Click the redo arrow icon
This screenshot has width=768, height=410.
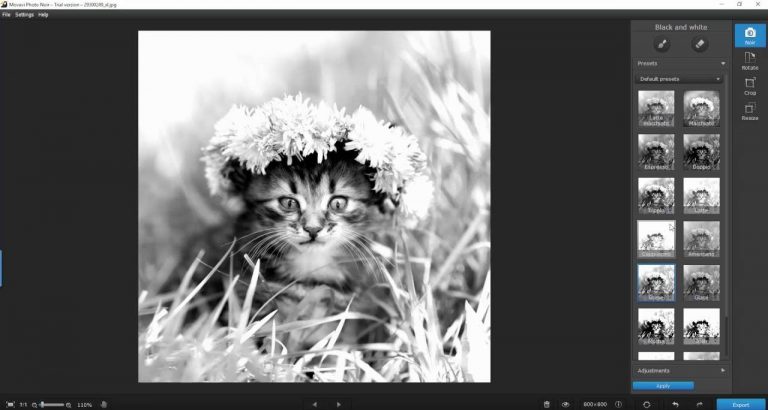coord(699,405)
